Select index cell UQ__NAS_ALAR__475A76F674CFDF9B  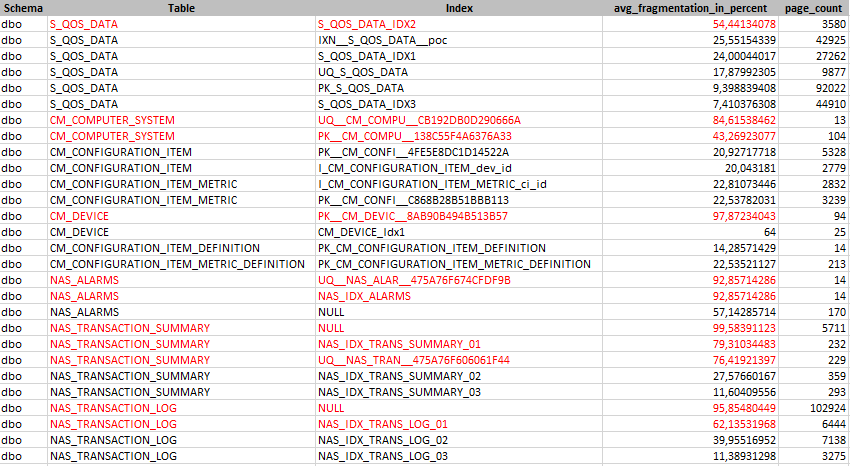[459, 280]
